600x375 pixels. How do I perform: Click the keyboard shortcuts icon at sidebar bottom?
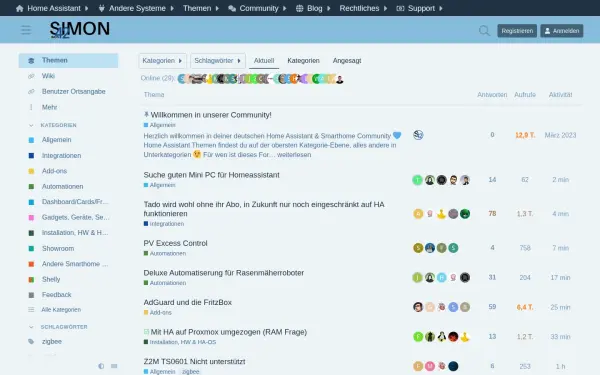coord(114,366)
